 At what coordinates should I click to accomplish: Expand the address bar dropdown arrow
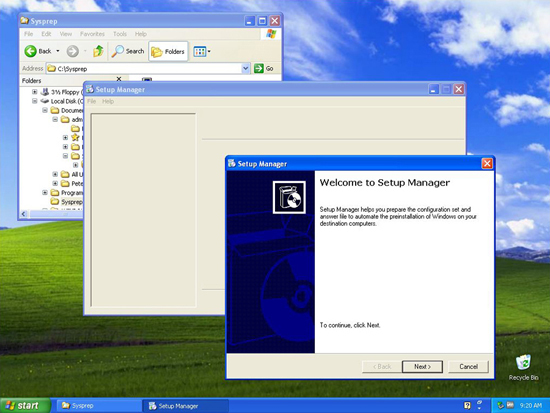click(246, 68)
